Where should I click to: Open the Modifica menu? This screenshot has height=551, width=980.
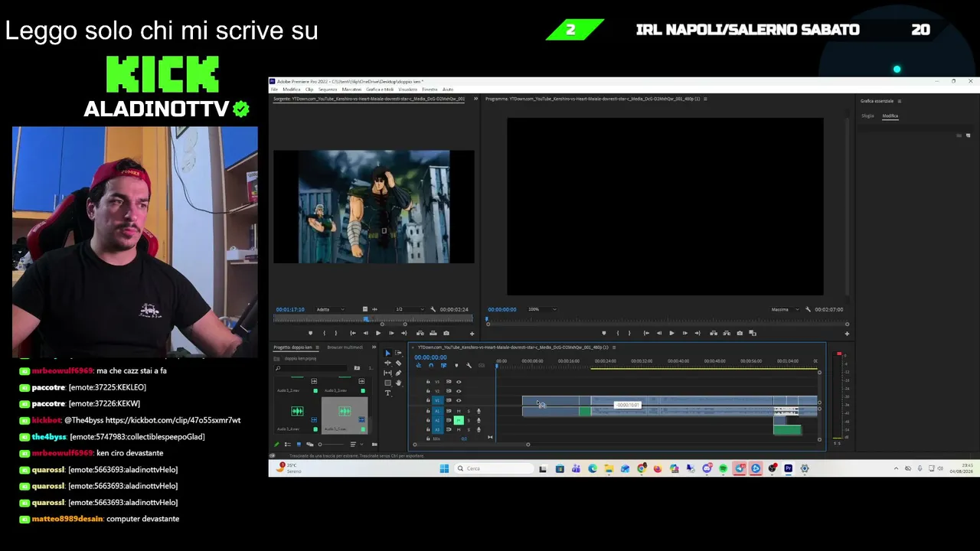(x=292, y=90)
